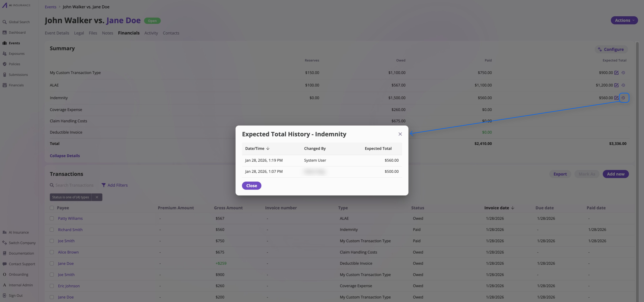This screenshot has height=302, width=644.
Task: Click edit icon next to $1,200.00 ALAE total
Action: [x=616, y=85]
